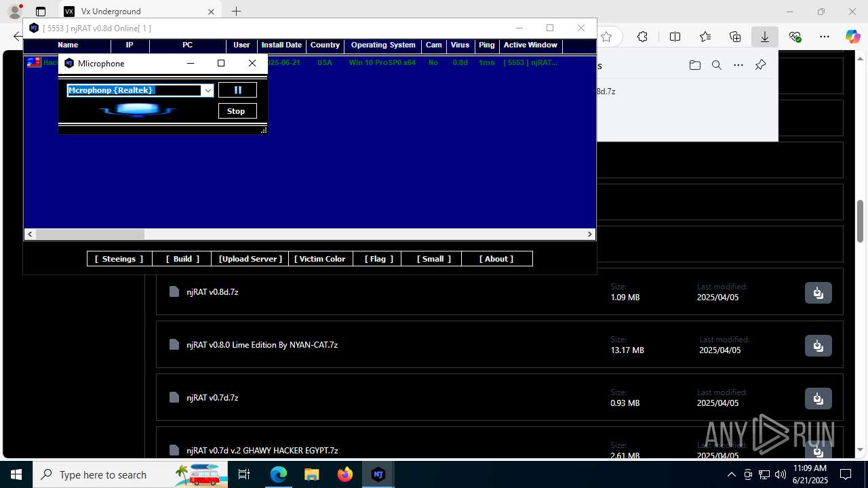Click the horizontal scrollbar right arrow in njRAT

(590, 234)
